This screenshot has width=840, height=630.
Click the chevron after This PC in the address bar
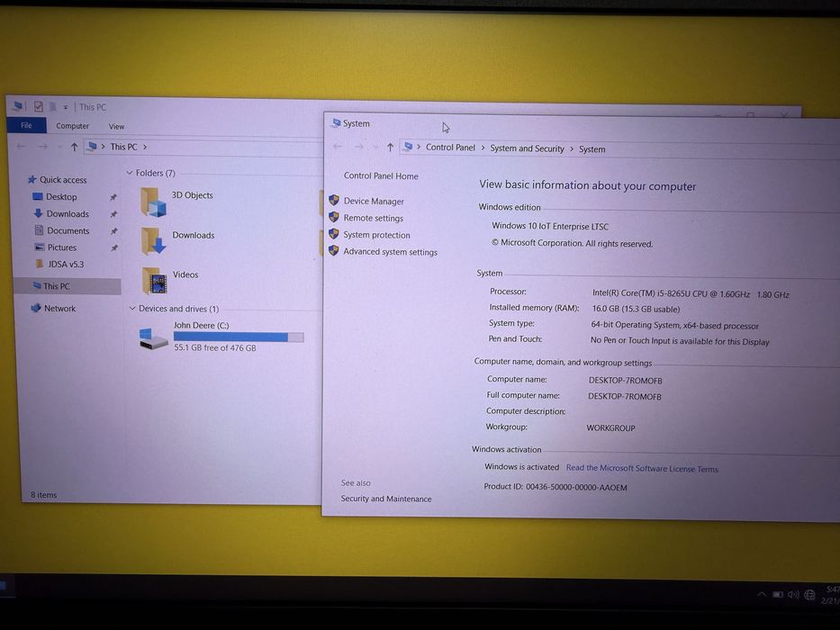(x=145, y=147)
